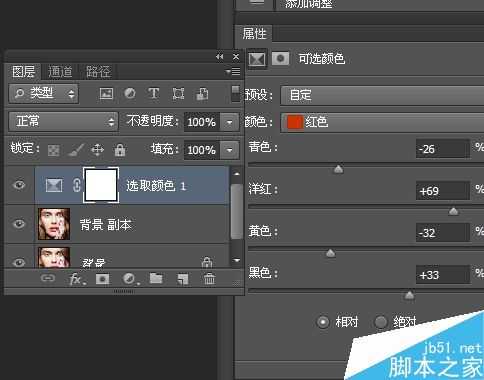Click the 背景 副本 layer name
The image size is (484, 380).
(105, 225)
